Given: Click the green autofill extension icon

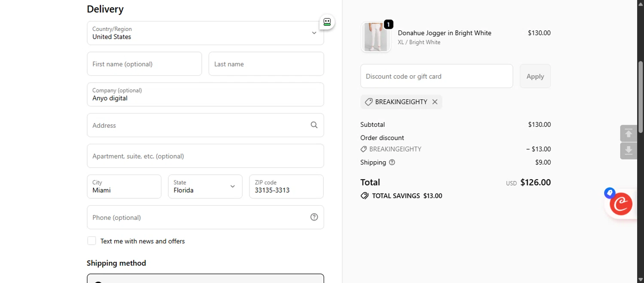Looking at the screenshot, I should coord(327,22).
